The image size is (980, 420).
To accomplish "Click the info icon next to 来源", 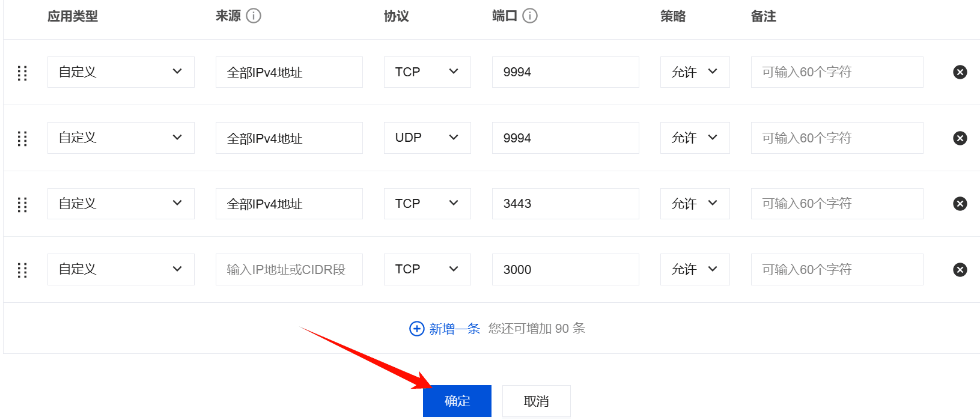I will point(254,16).
